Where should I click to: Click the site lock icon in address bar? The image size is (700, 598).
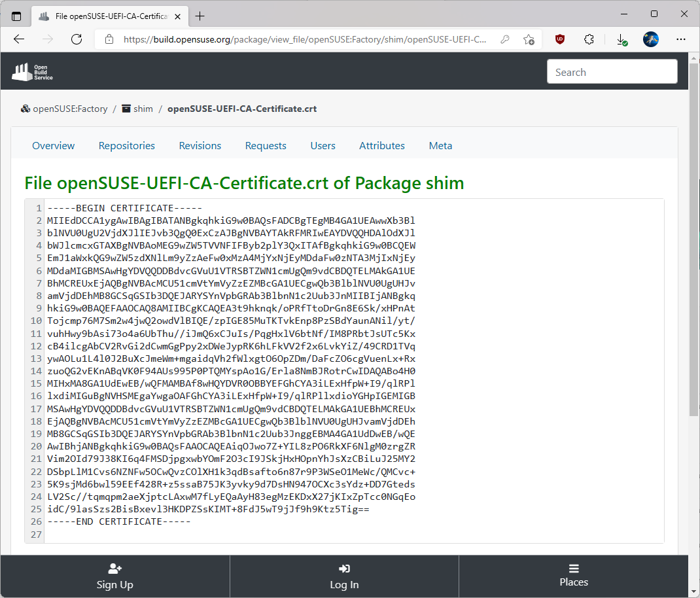(109, 39)
